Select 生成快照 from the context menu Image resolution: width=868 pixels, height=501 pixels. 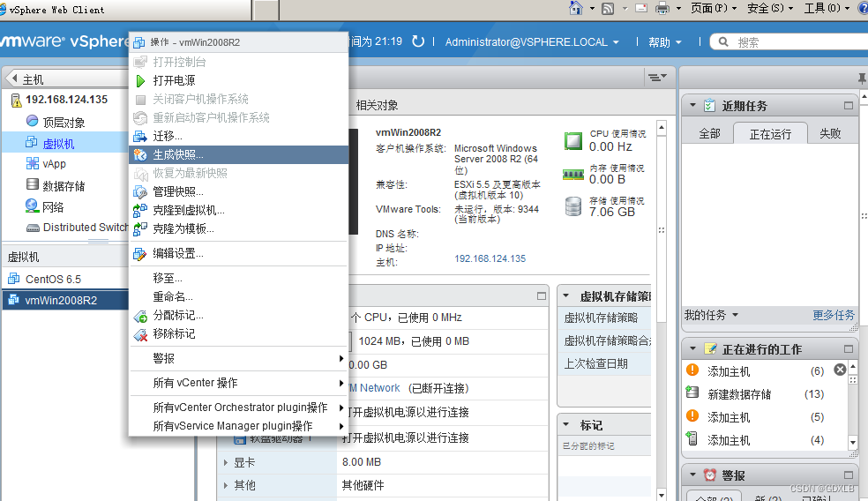(238, 155)
